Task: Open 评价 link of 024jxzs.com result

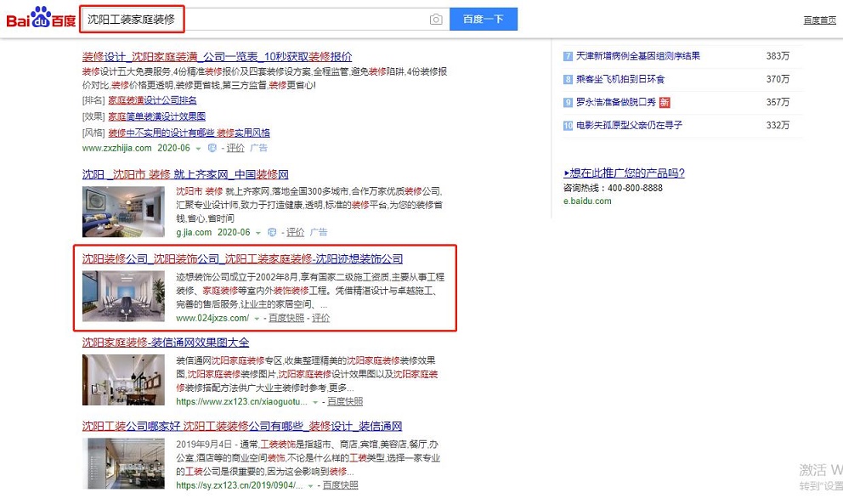Action: coord(321,318)
